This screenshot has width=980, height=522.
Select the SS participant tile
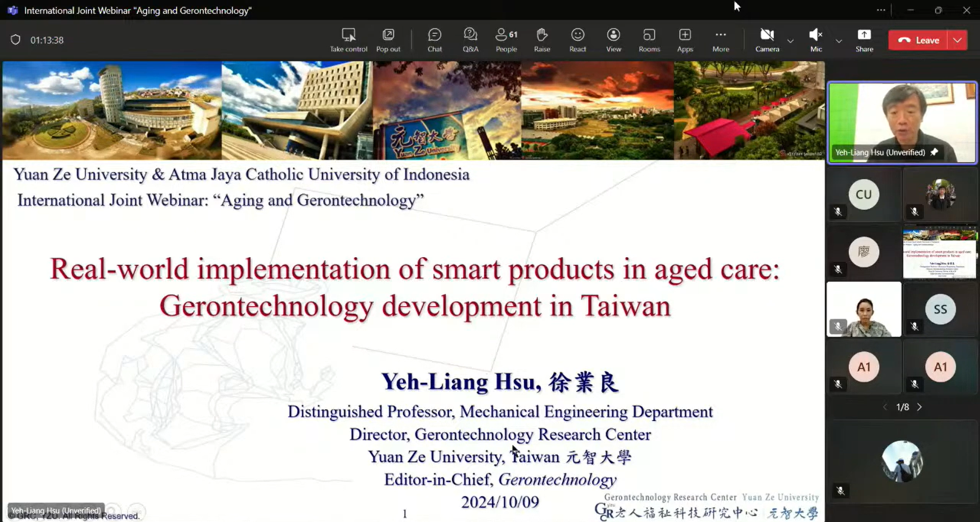940,309
